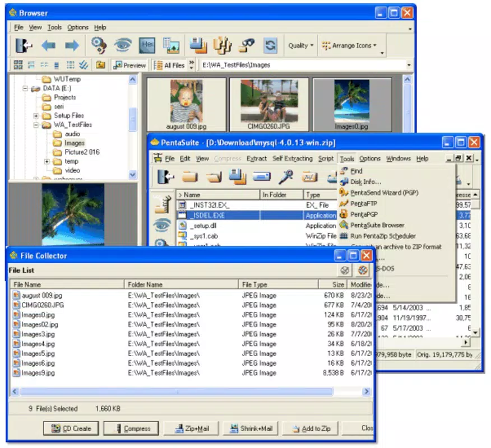Screen dimensions: 491x448
Task: Choose Run PentaZip Scheduler menu entry
Action: point(396,236)
